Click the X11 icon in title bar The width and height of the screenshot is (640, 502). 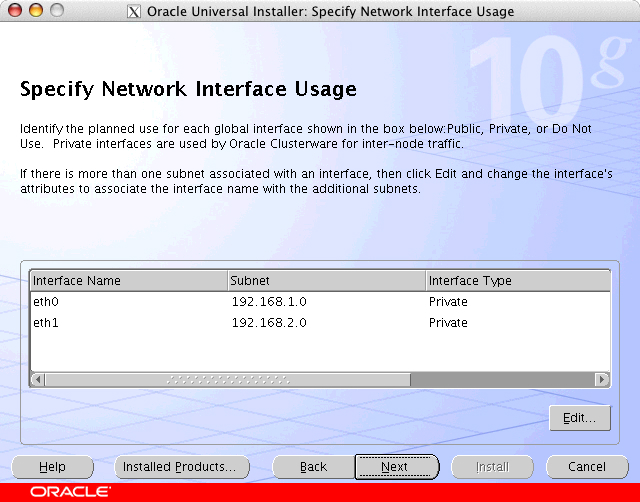pos(134,12)
